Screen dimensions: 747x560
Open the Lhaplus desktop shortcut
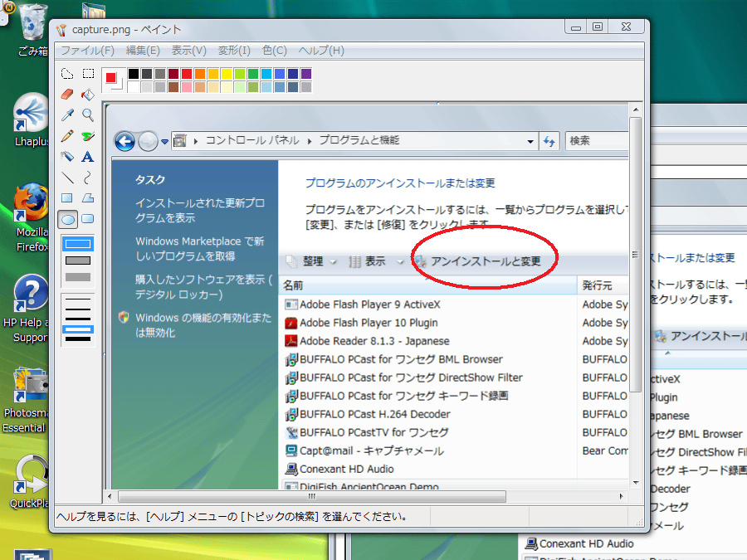[31, 119]
